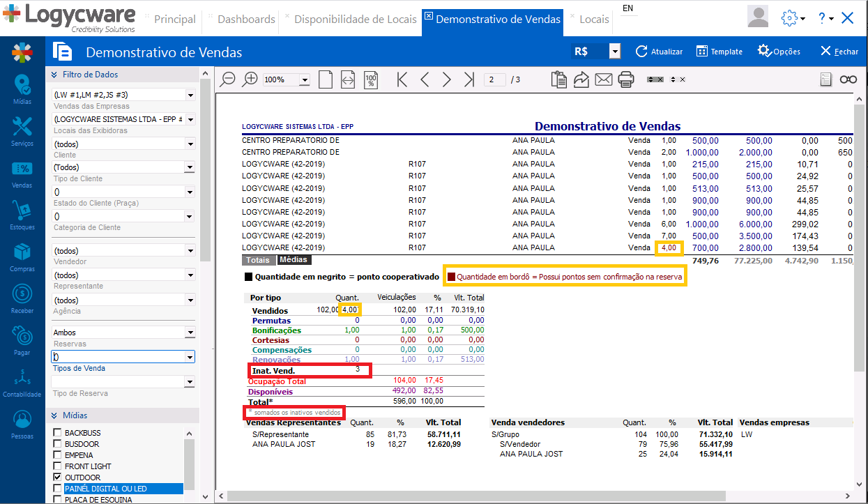Send the report by email icon
This screenshot has height=504, width=868.
tap(603, 79)
